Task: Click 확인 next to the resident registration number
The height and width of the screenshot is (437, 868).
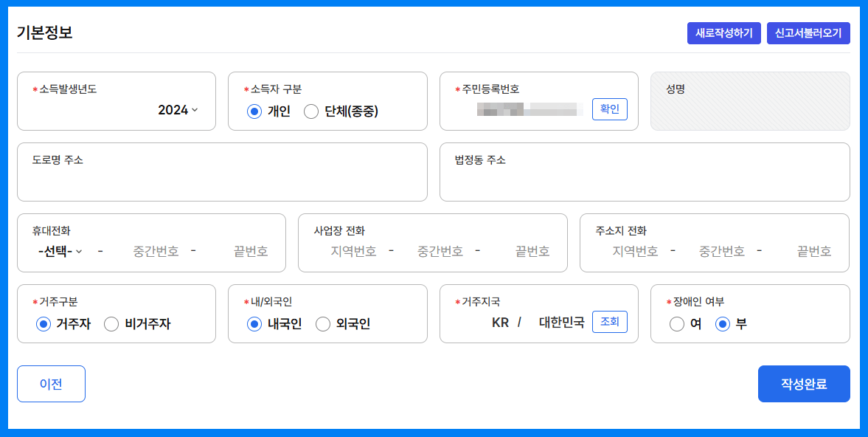Action: [609, 109]
